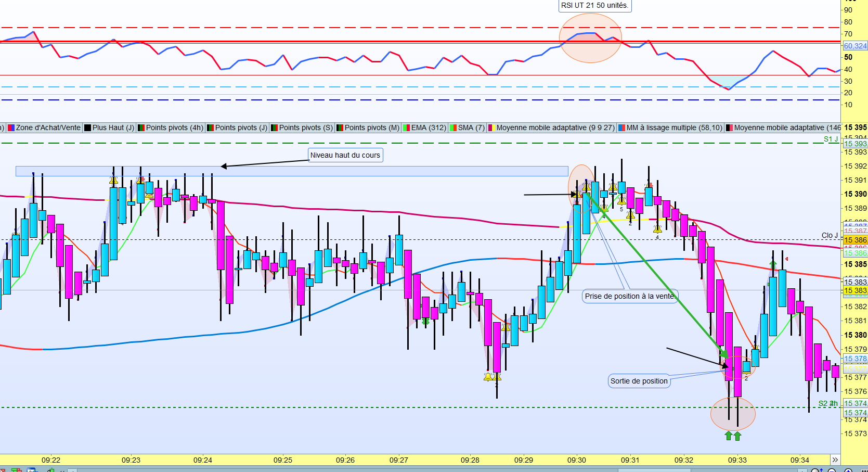Click the bold 15 390 price axis label

[856, 194]
